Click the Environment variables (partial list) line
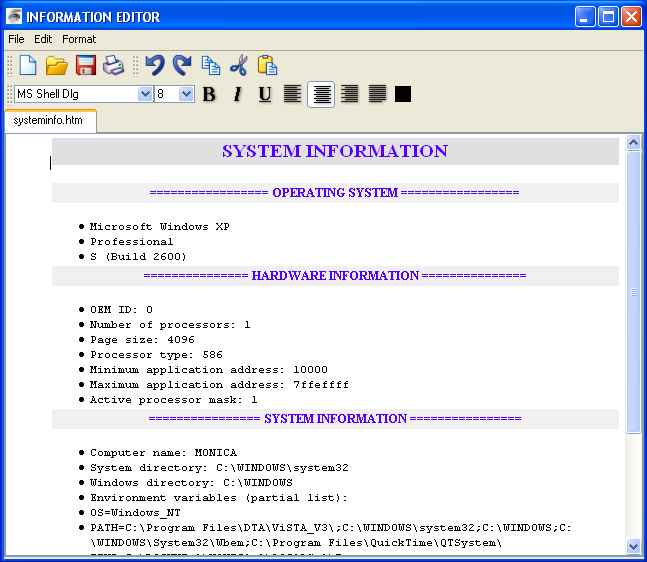Viewport: 647px width, 562px height. tap(219, 498)
